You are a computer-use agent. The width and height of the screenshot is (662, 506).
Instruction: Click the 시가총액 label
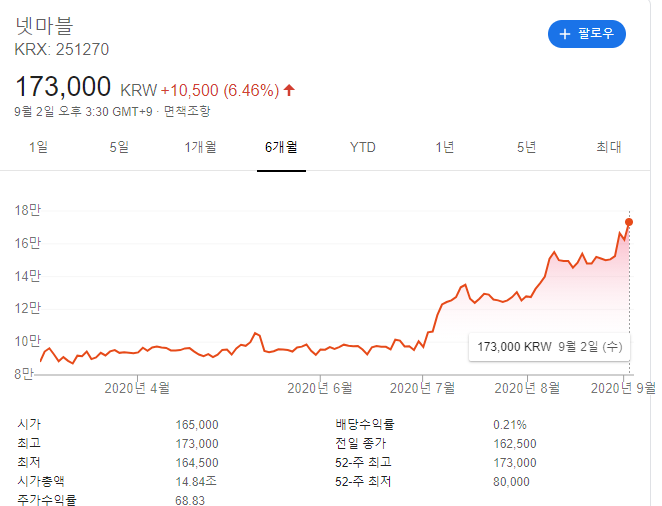41,481
